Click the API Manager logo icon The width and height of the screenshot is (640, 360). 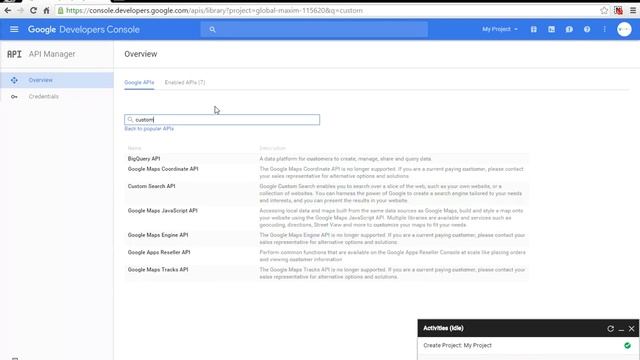pos(14,54)
